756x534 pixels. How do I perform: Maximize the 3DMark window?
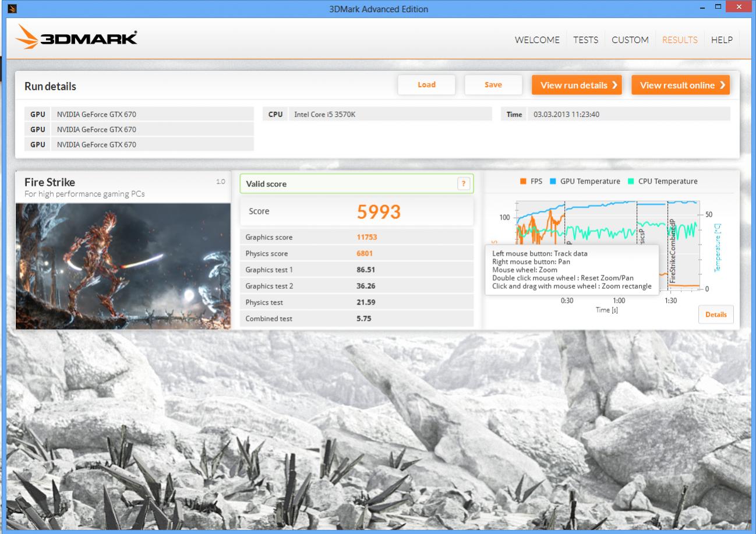pyautogui.click(x=718, y=7)
